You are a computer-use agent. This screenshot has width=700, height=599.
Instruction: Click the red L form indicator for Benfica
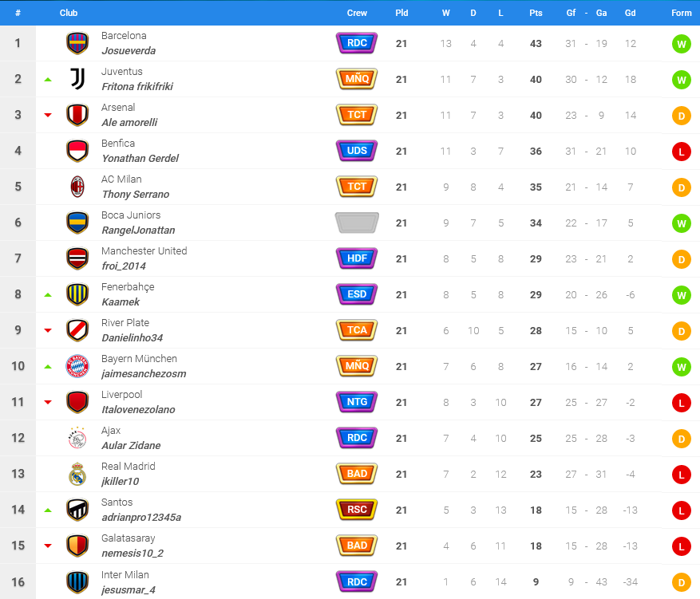point(682,152)
